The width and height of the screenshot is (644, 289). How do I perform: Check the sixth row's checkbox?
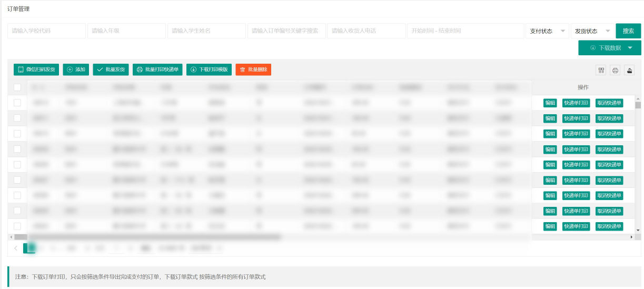pyautogui.click(x=17, y=180)
